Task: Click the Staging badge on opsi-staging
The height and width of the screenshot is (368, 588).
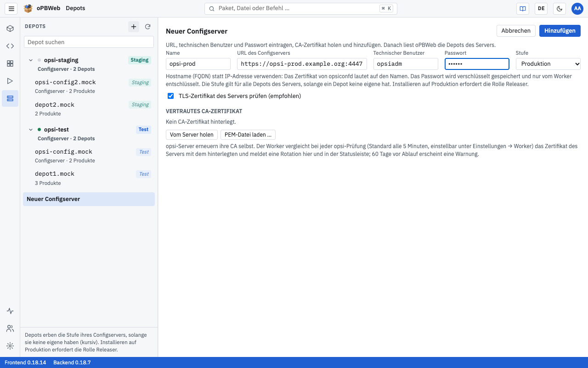Action: click(x=140, y=60)
